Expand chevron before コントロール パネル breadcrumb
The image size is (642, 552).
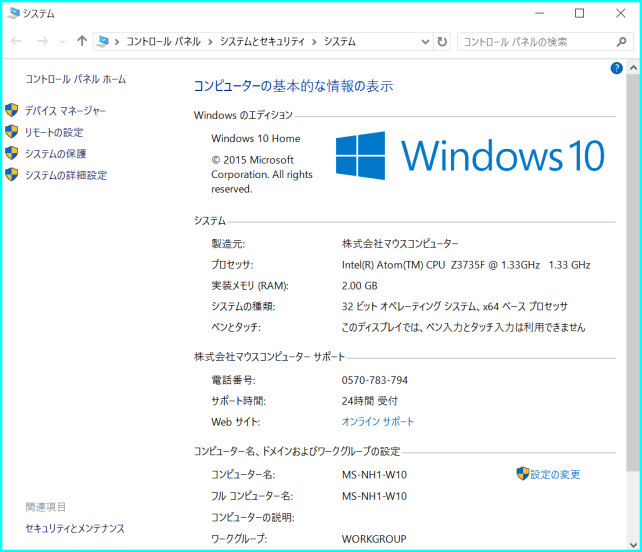pos(117,42)
